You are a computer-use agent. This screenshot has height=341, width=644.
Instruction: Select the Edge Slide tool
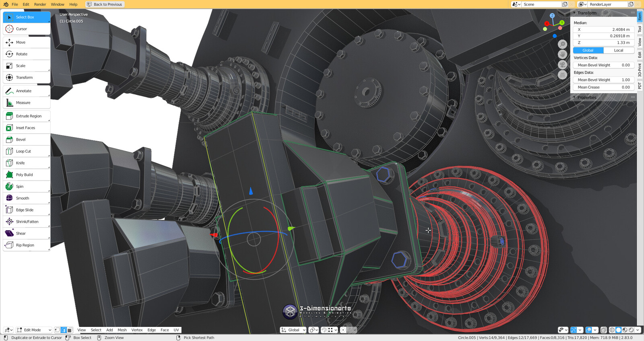(27, 210)
